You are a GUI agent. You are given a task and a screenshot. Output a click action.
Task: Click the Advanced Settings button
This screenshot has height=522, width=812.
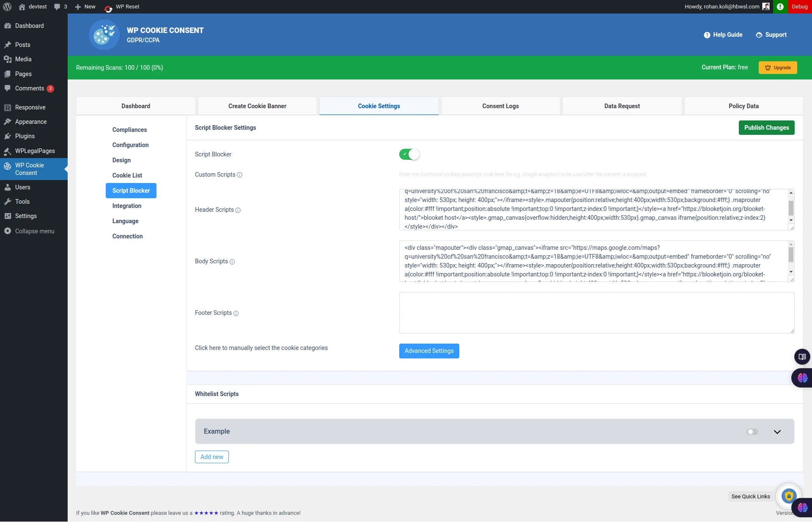pos(429,351)
